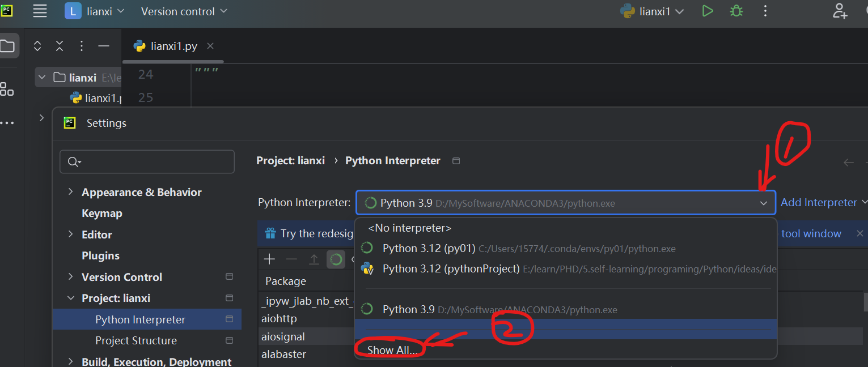868x367 pixels.
Task: Open More tool windows ellipsis in sidebar
Action: (x=7, y=122)
